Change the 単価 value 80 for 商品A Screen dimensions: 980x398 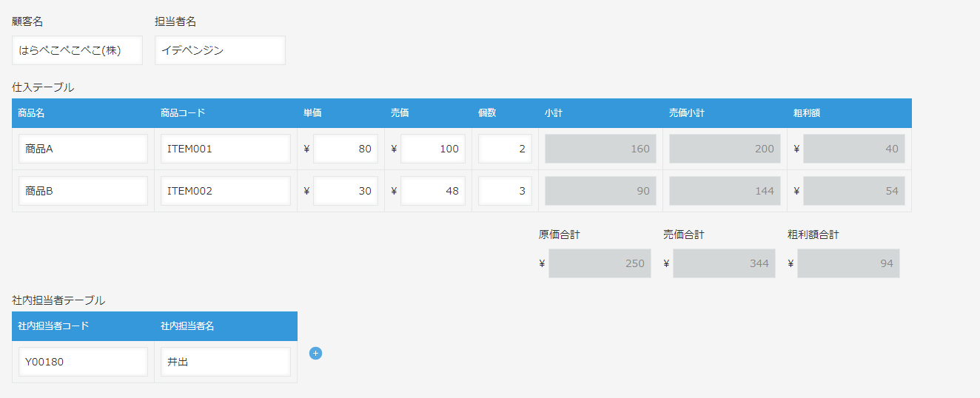(346, 149)
